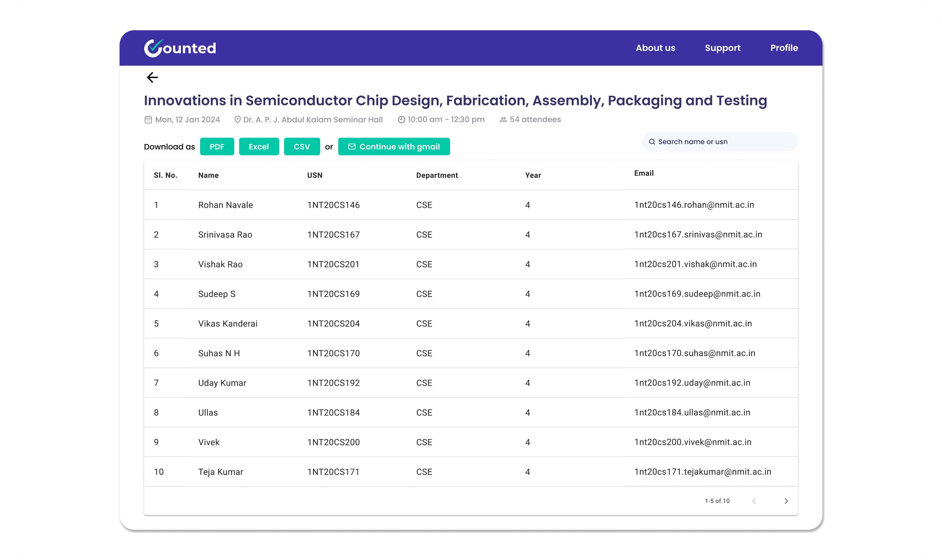Select the Teja Kumar table row
The height and width of the screenshot is (560, 942).
point(471,472)
